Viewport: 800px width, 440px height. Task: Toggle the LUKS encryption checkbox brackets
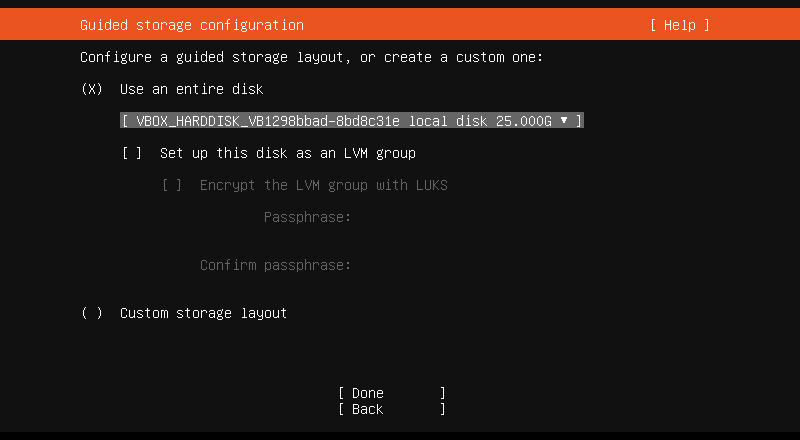[172, 185]
